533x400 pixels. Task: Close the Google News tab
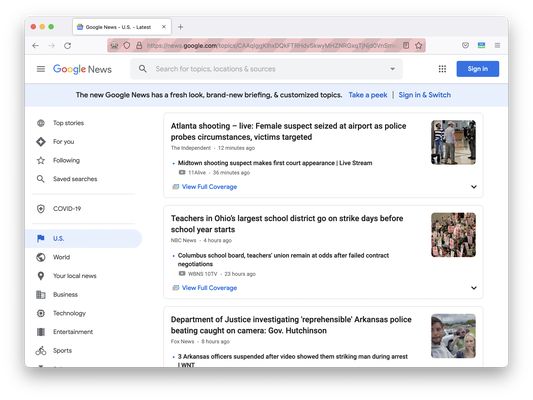164,27
